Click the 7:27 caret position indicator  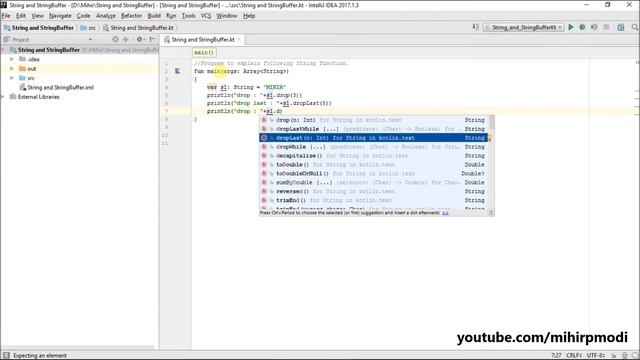coord(556,356)
